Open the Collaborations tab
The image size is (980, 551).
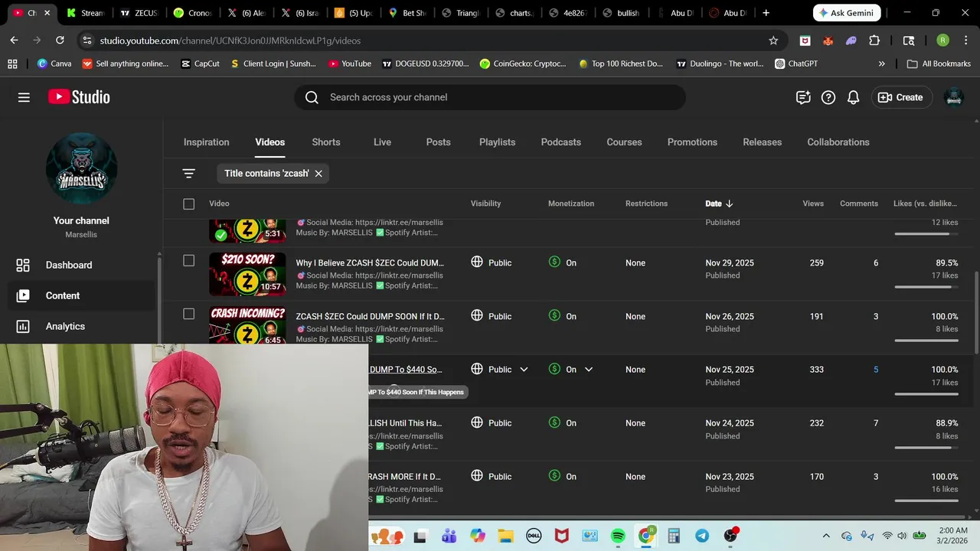[838, 142]
